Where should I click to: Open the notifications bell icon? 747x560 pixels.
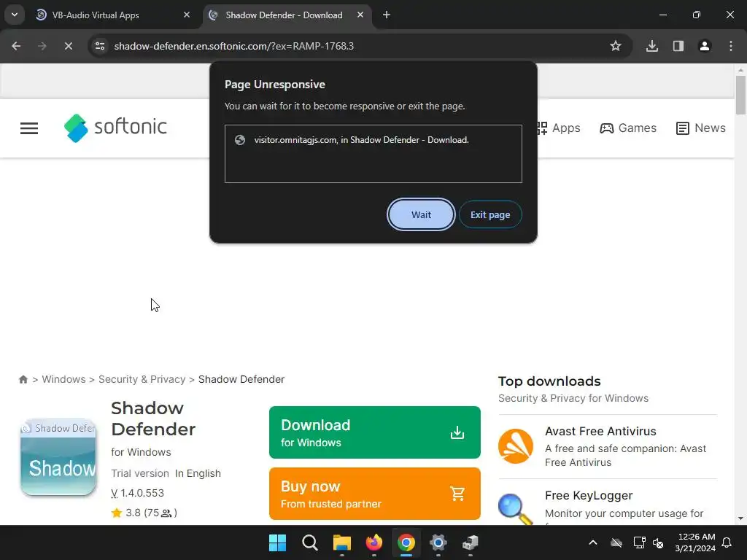[727, 542]
